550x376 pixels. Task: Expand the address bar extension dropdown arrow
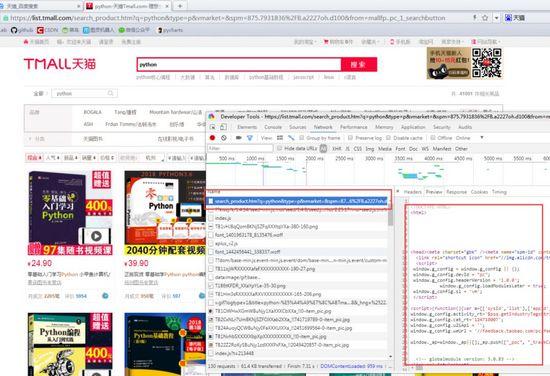tap(496, 18)
